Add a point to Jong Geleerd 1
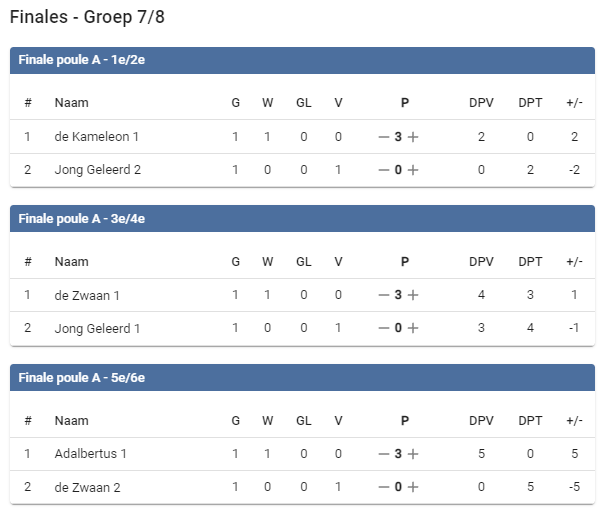The height and width of the screenshot is (514, 607). (413, 328)
